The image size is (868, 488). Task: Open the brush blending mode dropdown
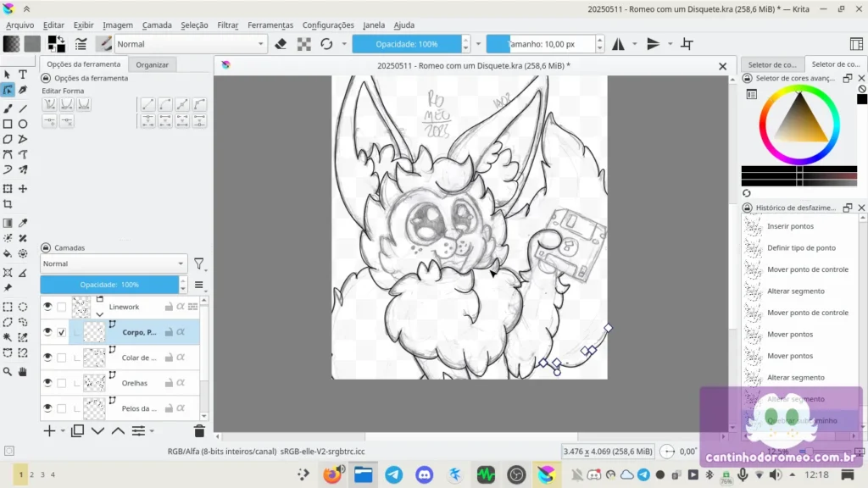[190, 44]
